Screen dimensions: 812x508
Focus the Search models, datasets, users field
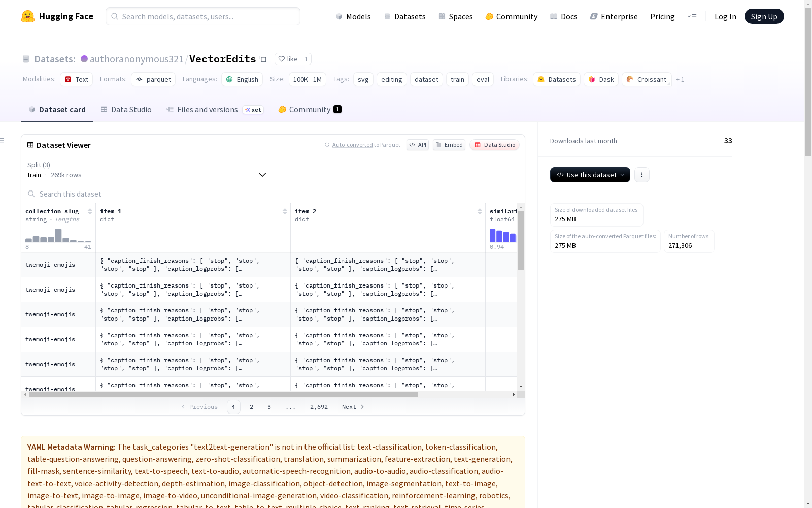click(x=203, y=16)
